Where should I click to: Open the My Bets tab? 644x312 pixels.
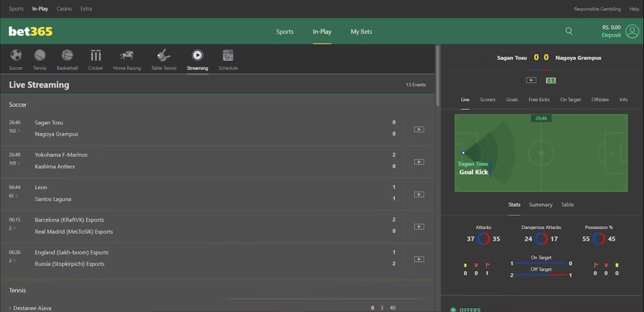click(361, 32)
